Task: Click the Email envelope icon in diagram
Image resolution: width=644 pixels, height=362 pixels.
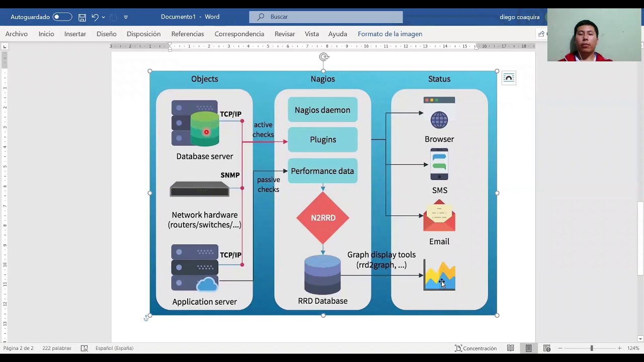Action: (439, 216)
